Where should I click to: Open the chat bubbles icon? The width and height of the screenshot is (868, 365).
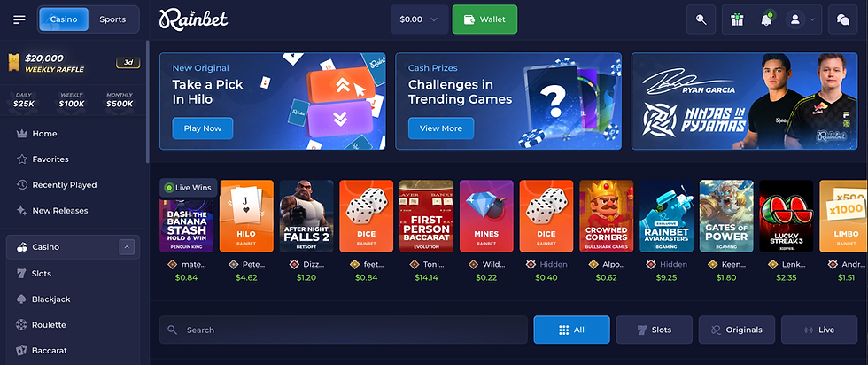(842, 19)
